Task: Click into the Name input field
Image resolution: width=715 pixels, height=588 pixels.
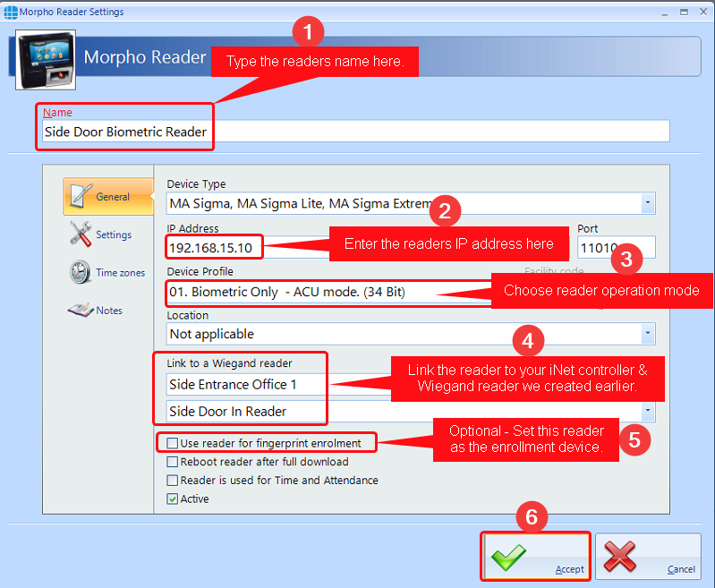Action: [355, 132]
